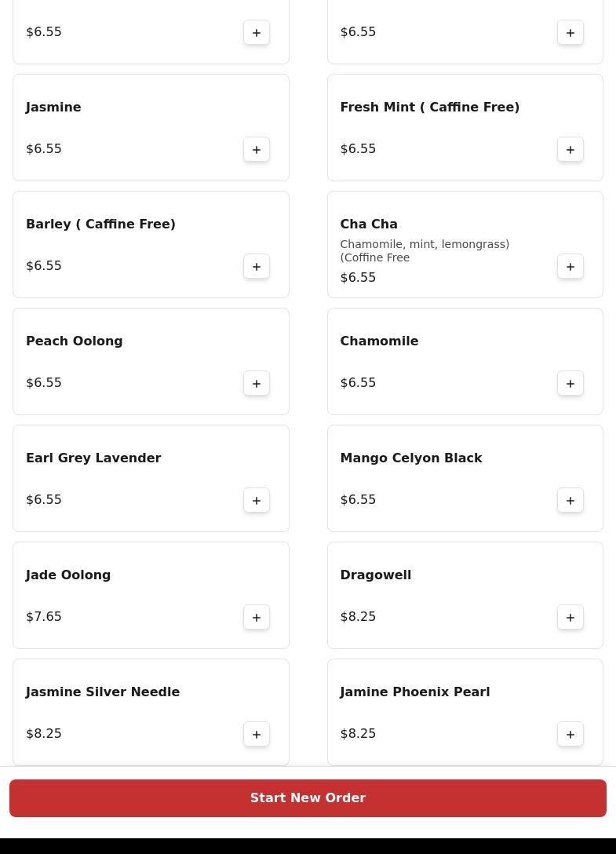Add top-right $6.55 item with plus

(570, 33)
